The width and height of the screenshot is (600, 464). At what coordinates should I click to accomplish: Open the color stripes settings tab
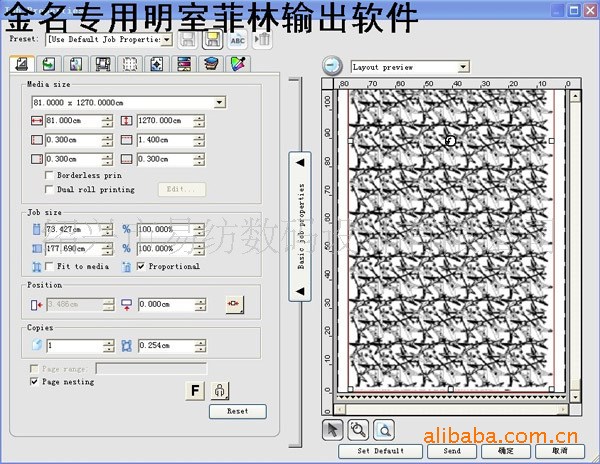(x=183, y=64)
